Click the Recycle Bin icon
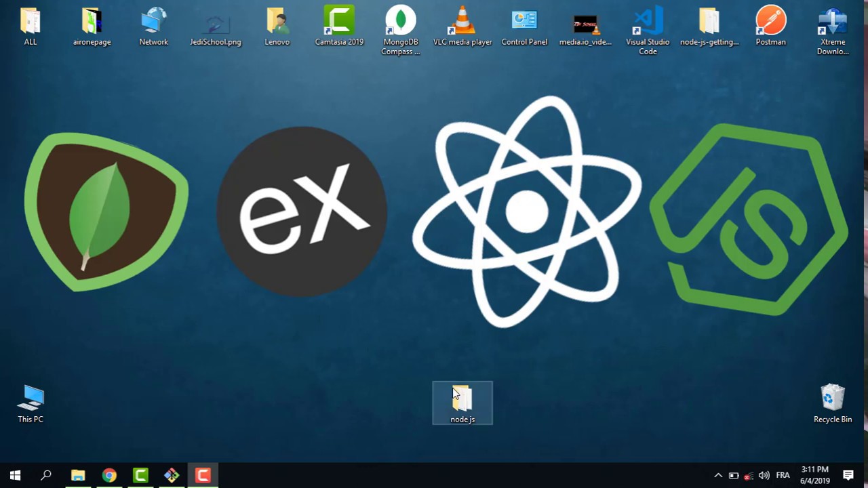The width and height of the screenshot is (868, 488). click(833, 404)
